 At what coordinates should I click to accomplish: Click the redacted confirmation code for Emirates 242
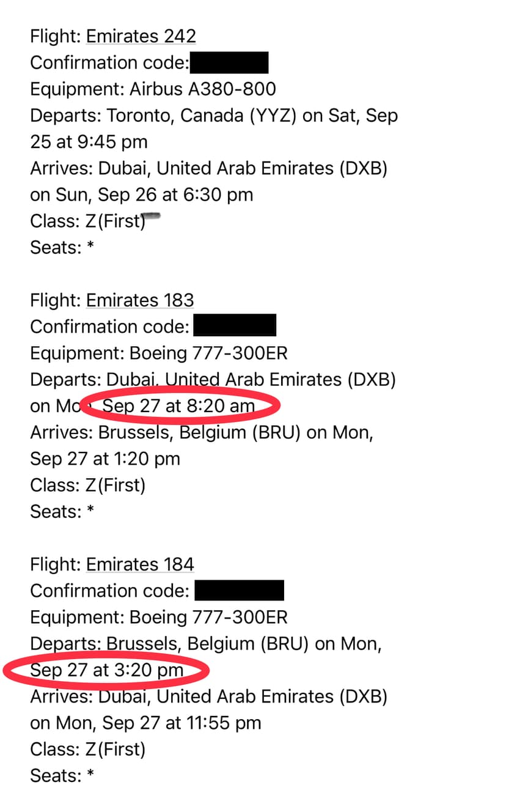tap(229, 62)
